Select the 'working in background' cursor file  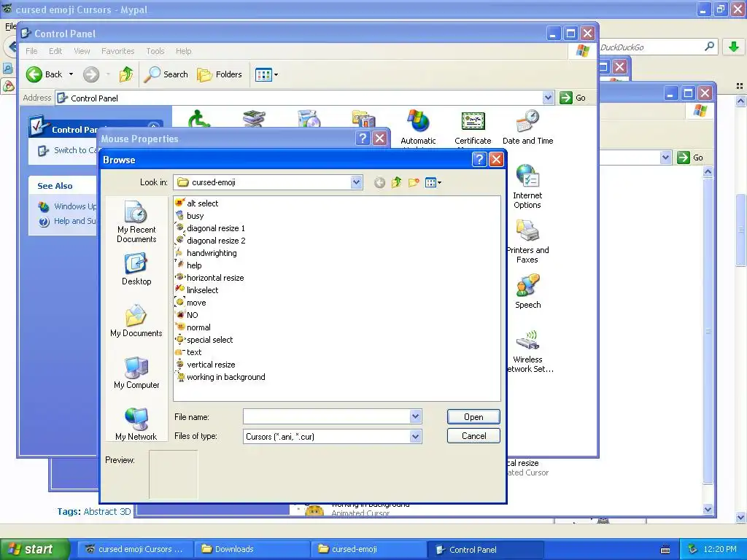tap(220, 377)
